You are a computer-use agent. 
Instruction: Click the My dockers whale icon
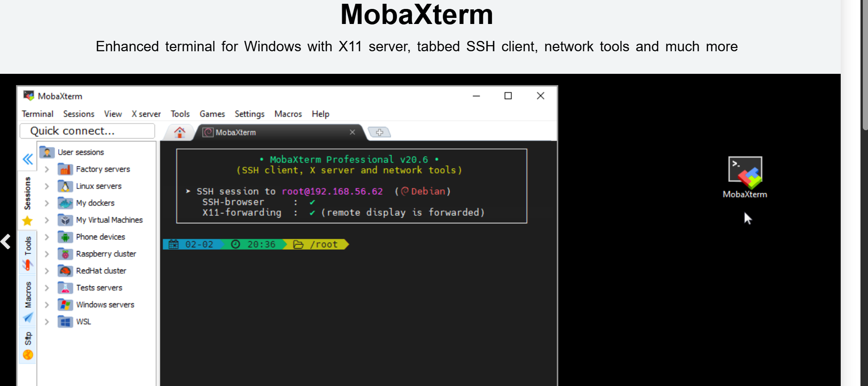click(65, 203)
